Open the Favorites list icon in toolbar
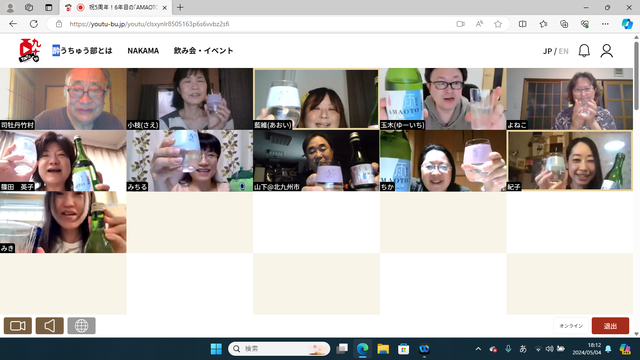The height and width of the screenshot is (360, 640). pyautogui.click(x=543, y=24)
